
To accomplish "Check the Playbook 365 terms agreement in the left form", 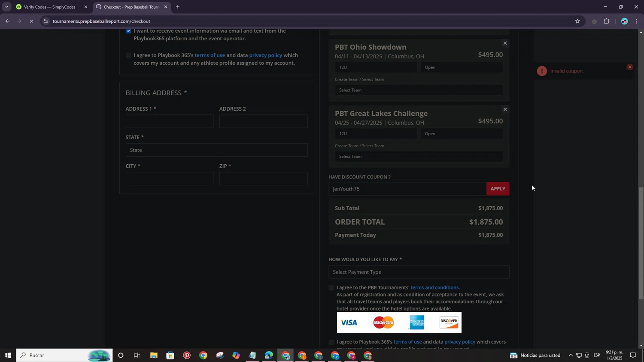I will 128,55.
